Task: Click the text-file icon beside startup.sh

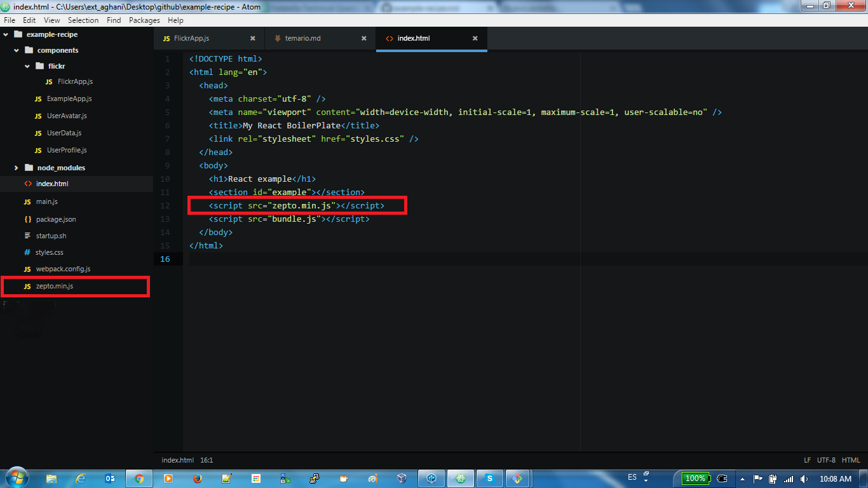Action: coord(27,236)
